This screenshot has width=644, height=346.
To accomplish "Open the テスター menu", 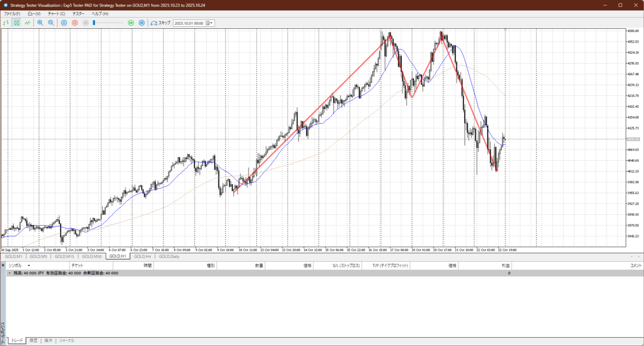I will tap(78, 14).
